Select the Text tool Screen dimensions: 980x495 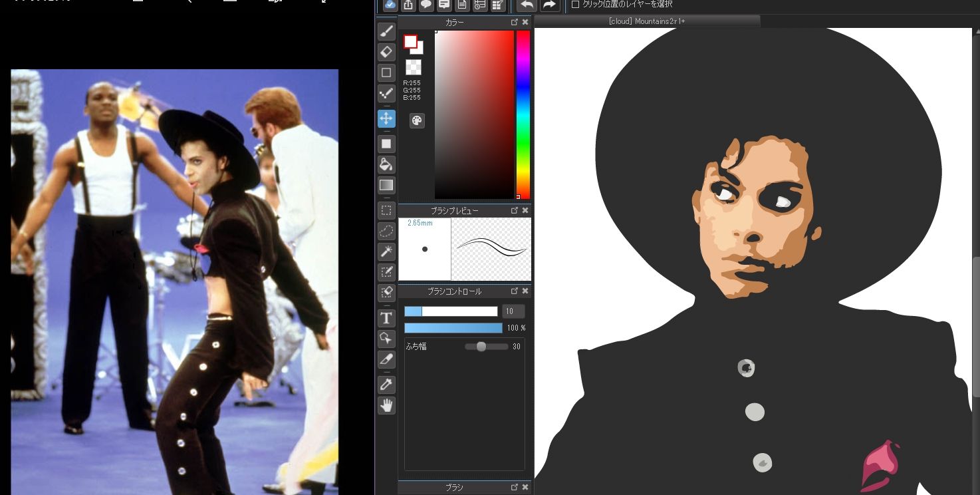point(386,318)
